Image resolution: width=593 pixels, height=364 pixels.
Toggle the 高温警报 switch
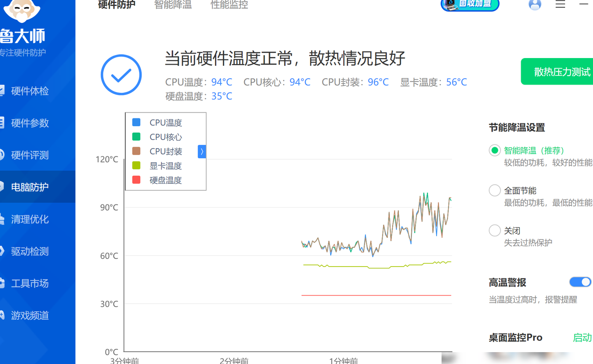point(581,282)
